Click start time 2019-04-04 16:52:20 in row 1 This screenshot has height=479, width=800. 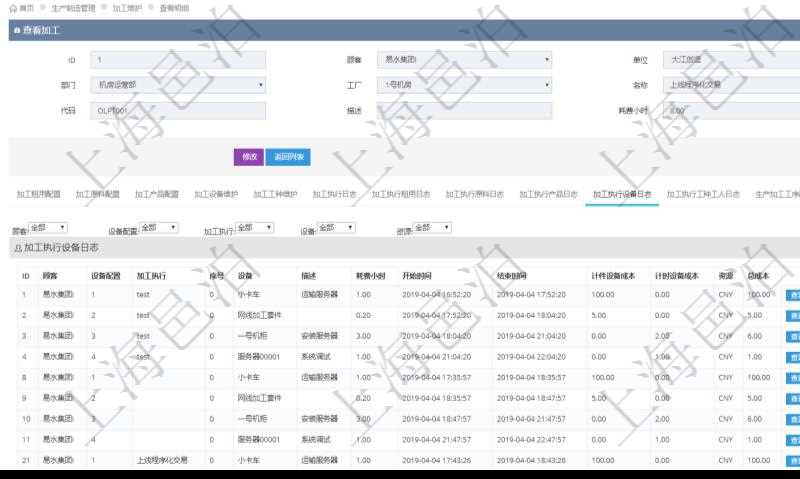(436, 294)
